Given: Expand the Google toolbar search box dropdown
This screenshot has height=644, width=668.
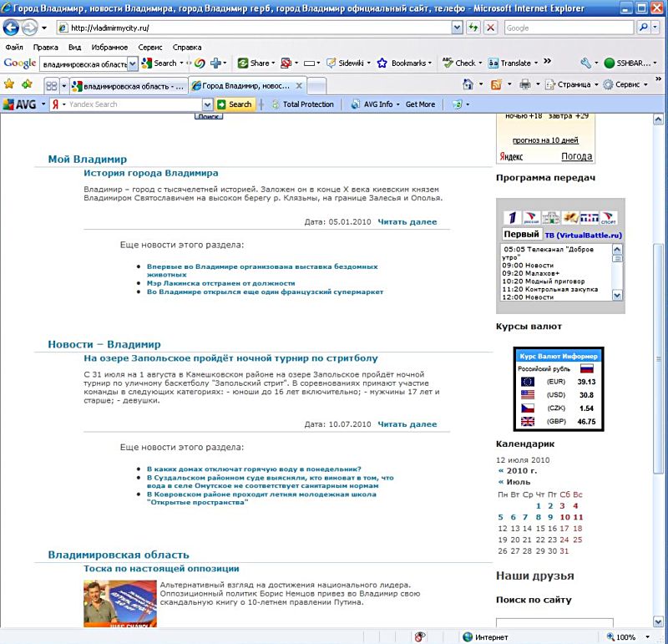Looking at the screenshot, I should [x=133, y=64].
